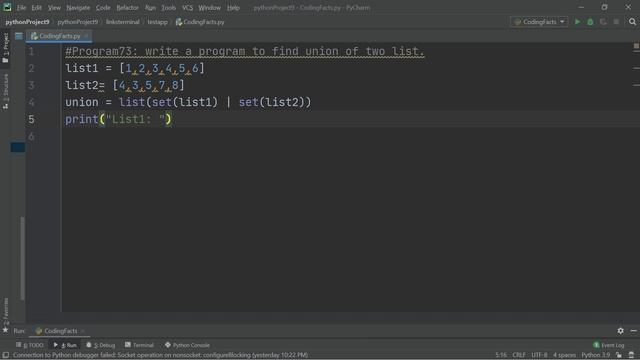Open the Edit menu
Viewport: 640px width, 360px height.
[36, 8]
